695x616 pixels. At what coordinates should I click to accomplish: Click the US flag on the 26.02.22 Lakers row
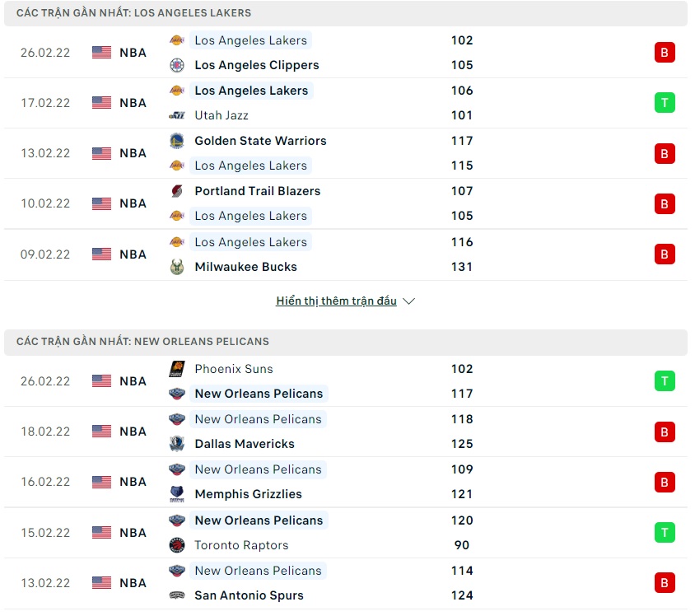(101, 53)
